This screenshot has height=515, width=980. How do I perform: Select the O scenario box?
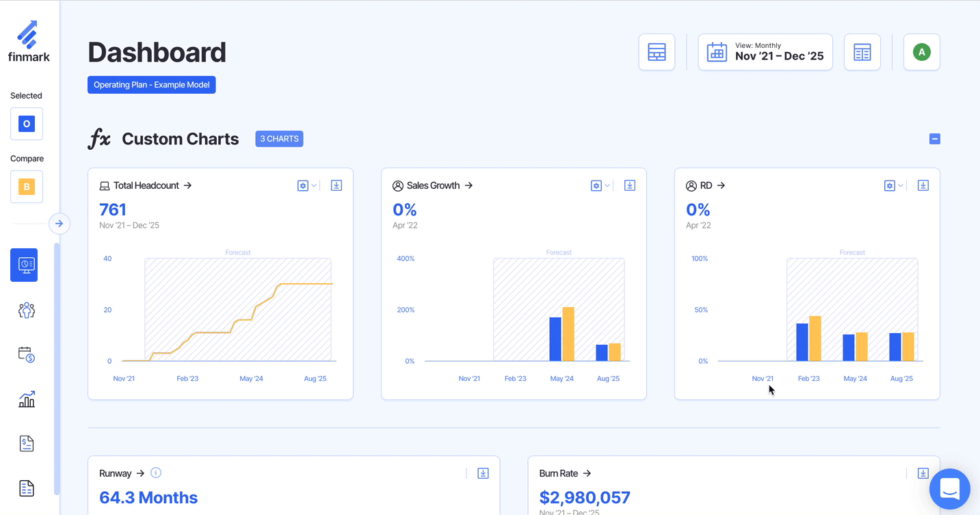tap(27, 124)
